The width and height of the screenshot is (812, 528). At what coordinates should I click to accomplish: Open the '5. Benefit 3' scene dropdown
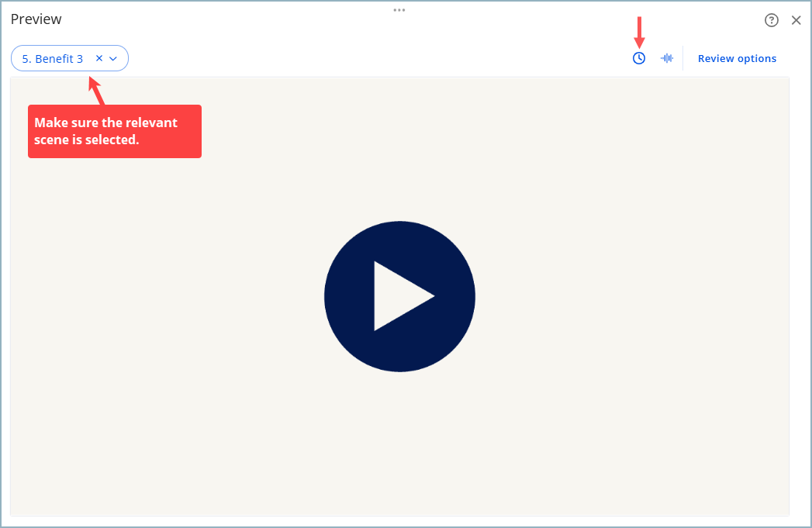click(53, 59)
